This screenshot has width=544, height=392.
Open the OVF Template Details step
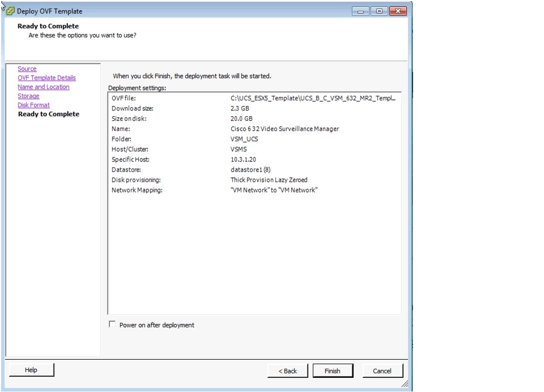click(x=46, y=77)
